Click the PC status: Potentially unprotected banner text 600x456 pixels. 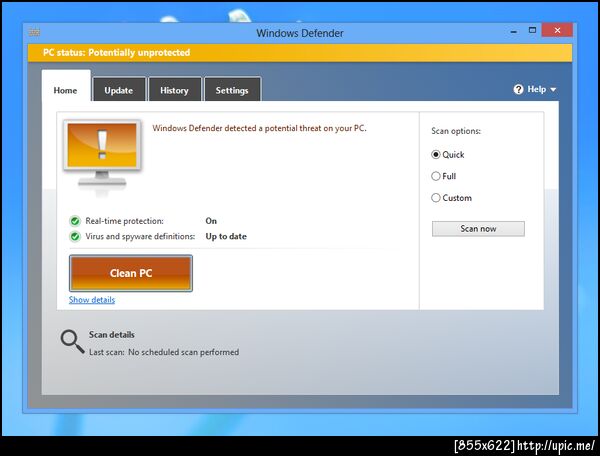(x=116, y=52)
